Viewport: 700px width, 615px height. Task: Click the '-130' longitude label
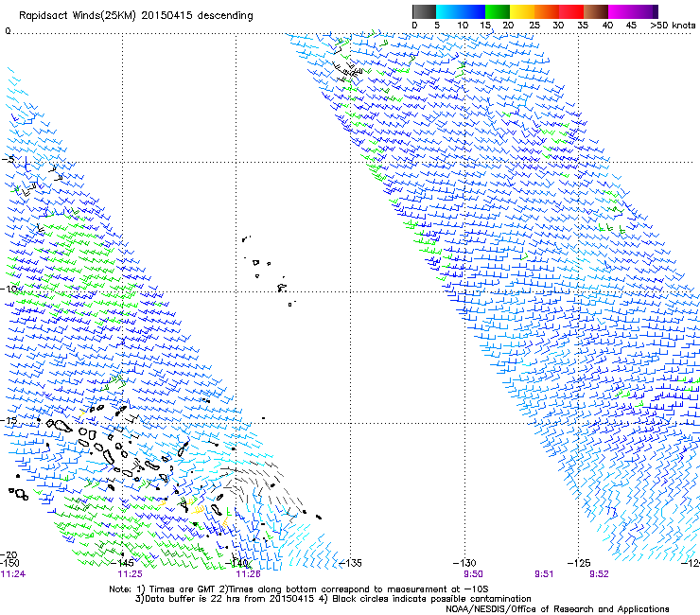tap(464, 563)
